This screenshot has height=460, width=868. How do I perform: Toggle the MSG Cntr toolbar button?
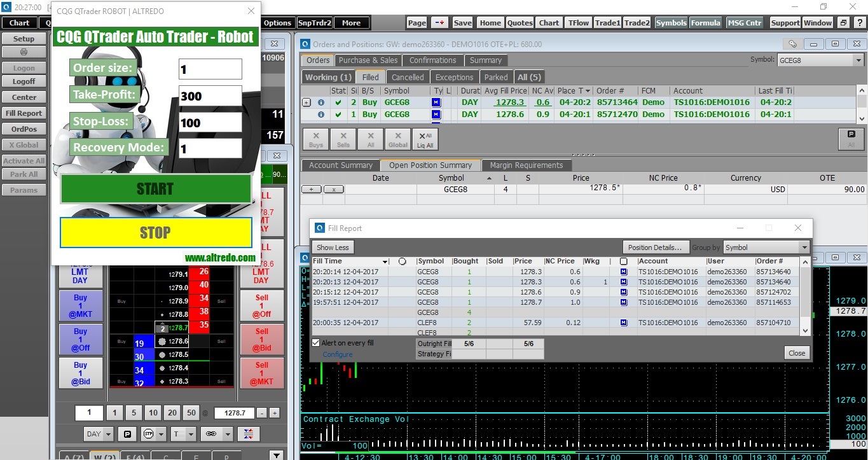pos(744,22)
